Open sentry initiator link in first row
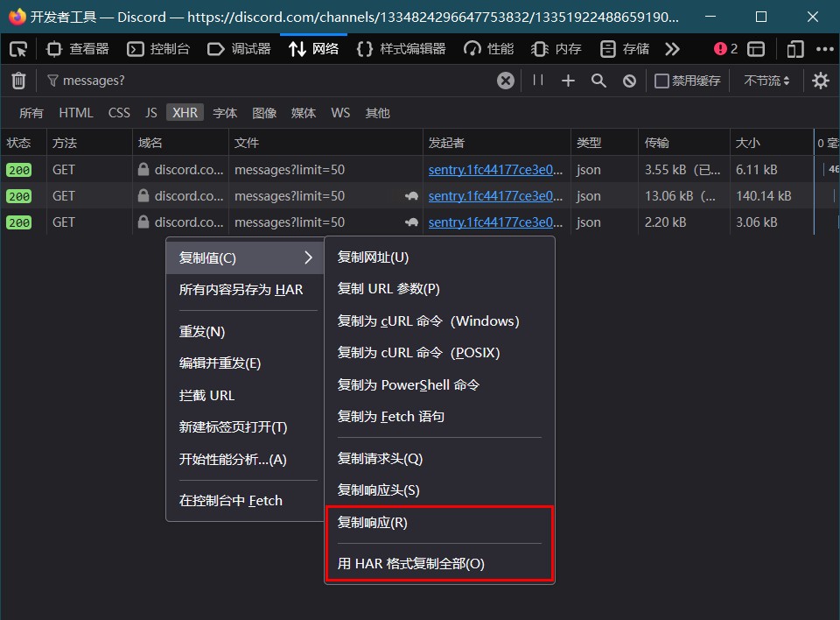The image size is (840, 620). coord(495,170)
